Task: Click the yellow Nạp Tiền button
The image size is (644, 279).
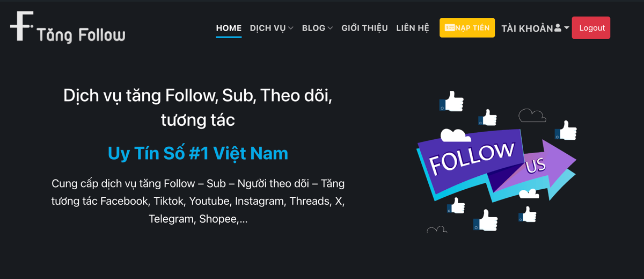Action: tap(467, 28)
